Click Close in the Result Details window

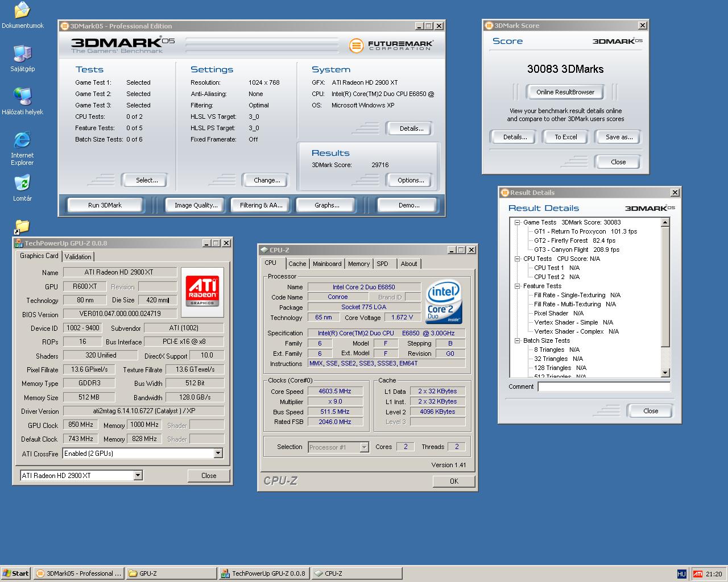coord(651,411)
